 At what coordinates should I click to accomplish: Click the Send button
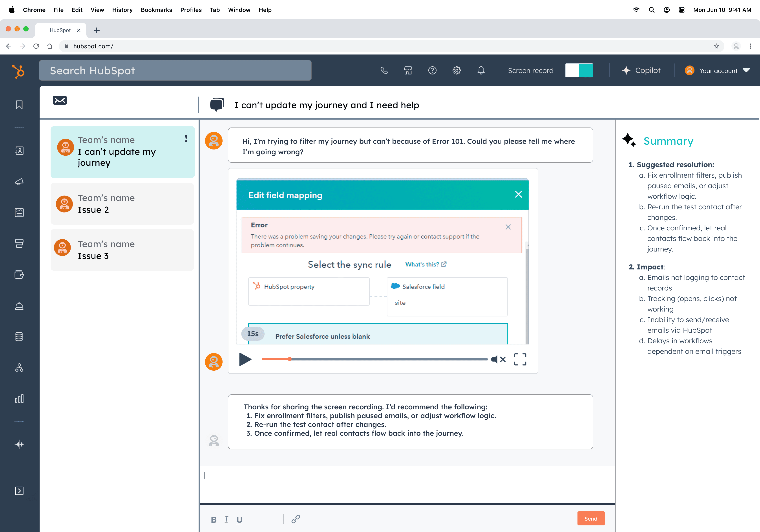click(x=590, y=518)
